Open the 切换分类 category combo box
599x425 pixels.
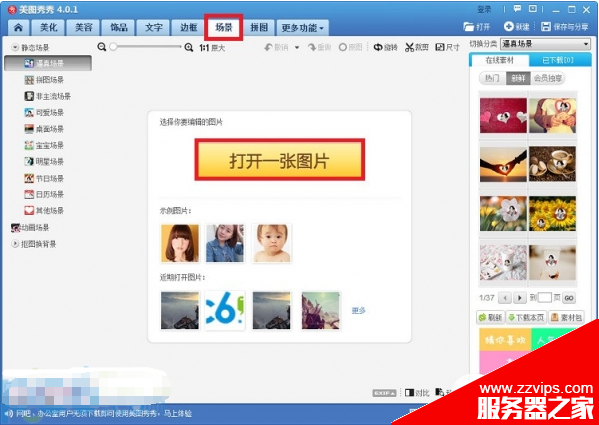point(546,44)
